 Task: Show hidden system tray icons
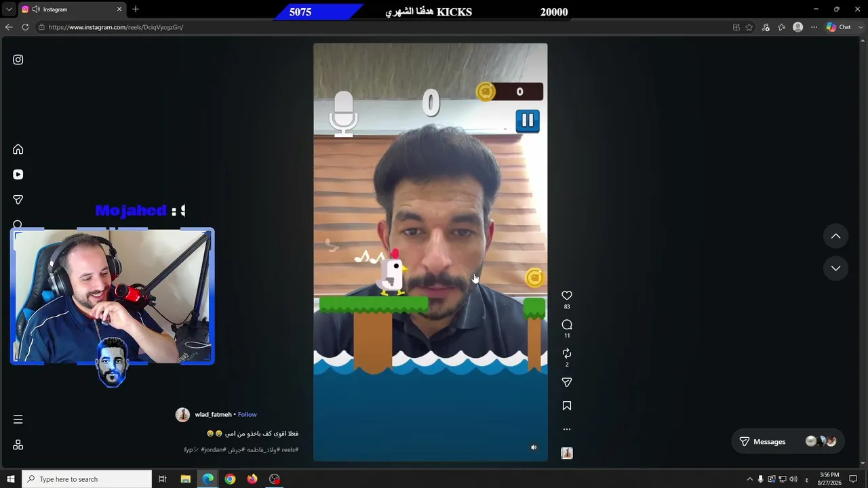point(749,479)
